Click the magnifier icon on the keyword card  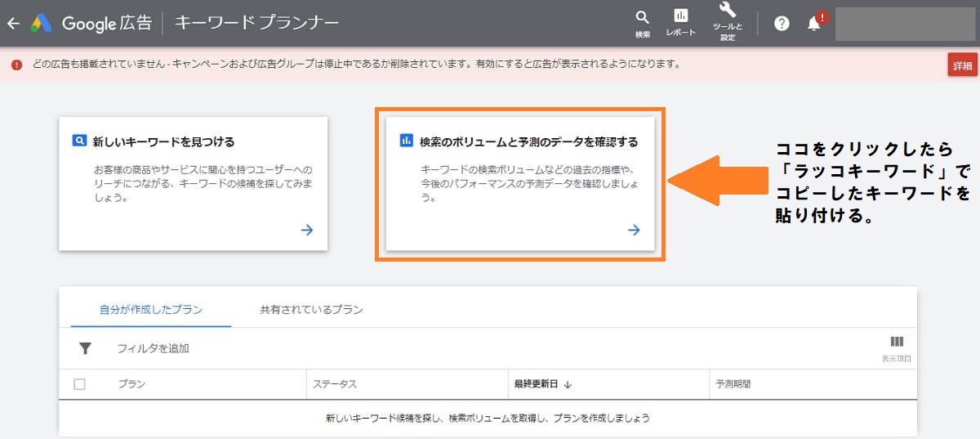(x=79, y=141)
